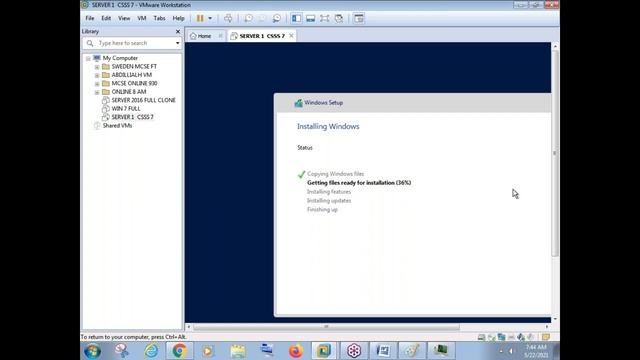Screen dimensions: 640x360
Task: Take a snapshot of this virtual machine
Action: click(248, 18)
